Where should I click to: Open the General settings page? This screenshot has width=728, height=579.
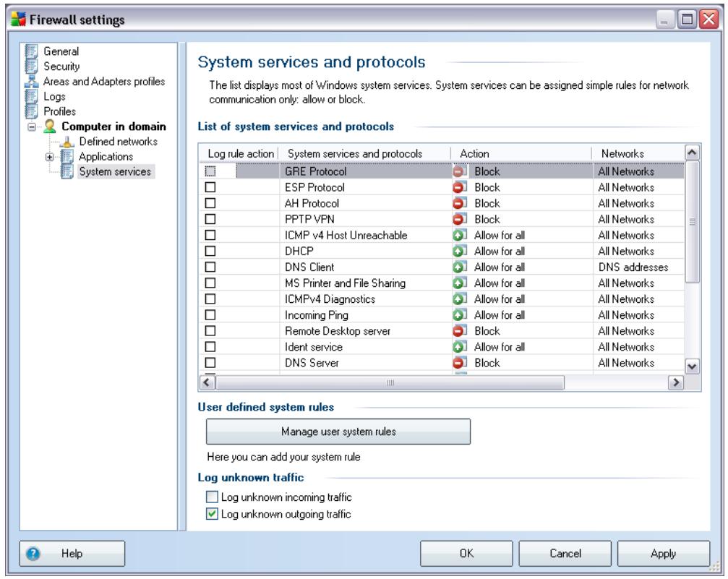pos(61,51)
